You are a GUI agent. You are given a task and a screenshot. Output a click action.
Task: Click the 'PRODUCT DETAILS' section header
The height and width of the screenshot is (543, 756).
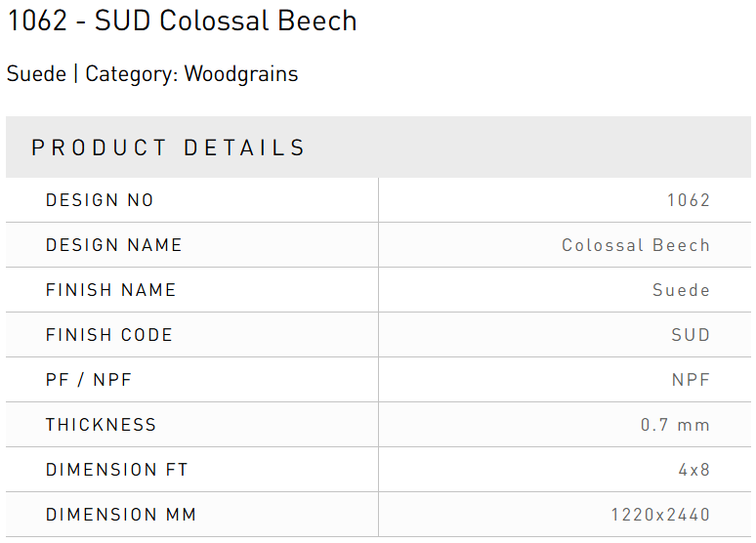coord(169,147)
